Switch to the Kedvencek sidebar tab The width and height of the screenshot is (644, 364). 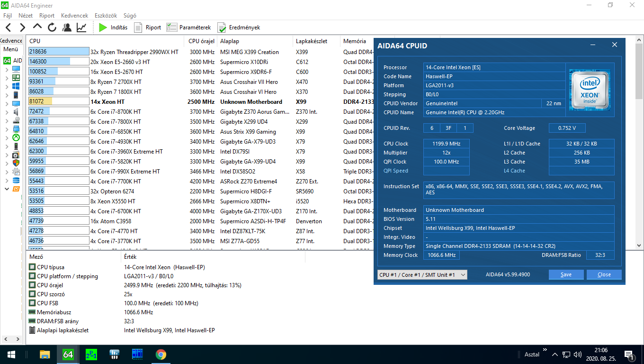(11, 41)
